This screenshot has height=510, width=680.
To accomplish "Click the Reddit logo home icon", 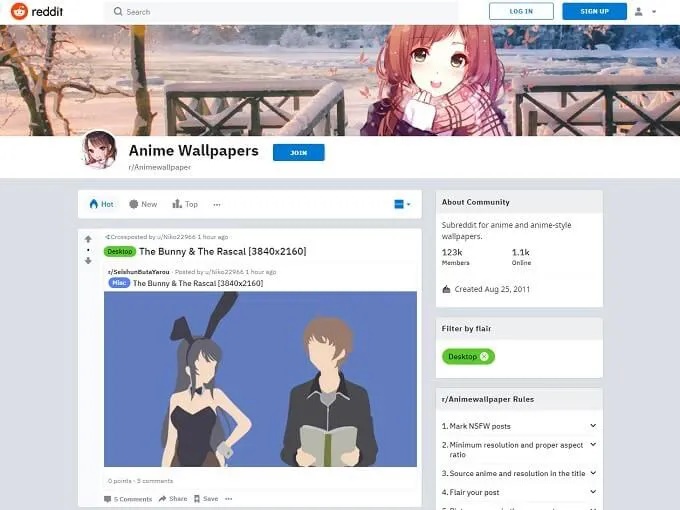I will pos(19,11).
